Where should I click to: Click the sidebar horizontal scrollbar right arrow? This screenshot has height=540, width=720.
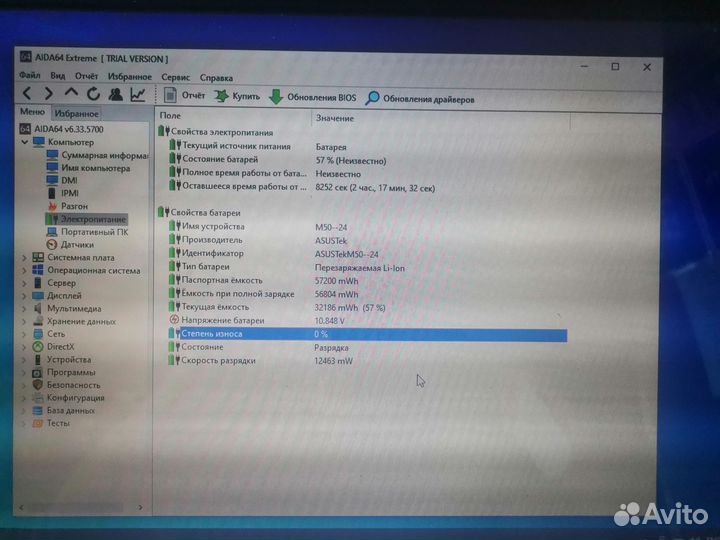[141, 507]
